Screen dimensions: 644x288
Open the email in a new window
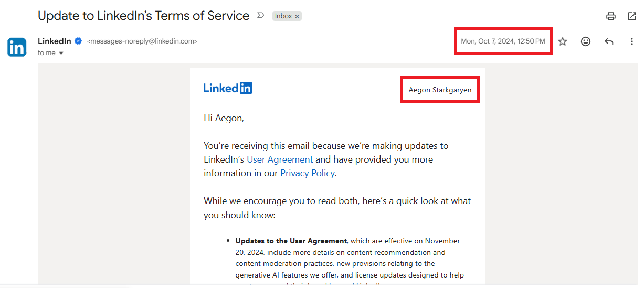pyautogui.click(x=632, y=16)
